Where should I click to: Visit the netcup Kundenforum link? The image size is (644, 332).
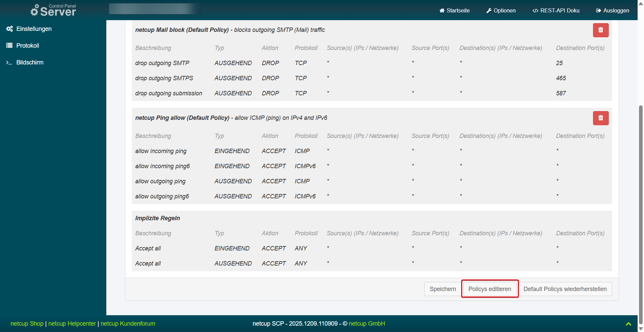point(128,324)
